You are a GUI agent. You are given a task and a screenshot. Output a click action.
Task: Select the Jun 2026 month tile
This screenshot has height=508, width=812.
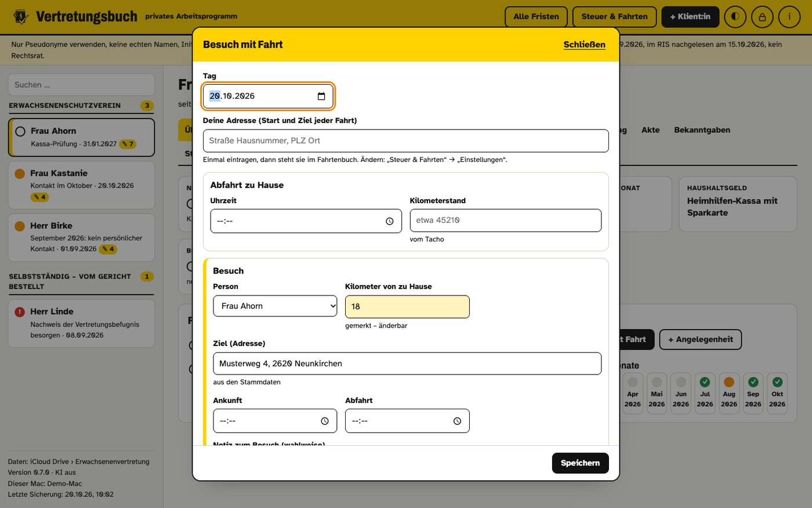681,393
